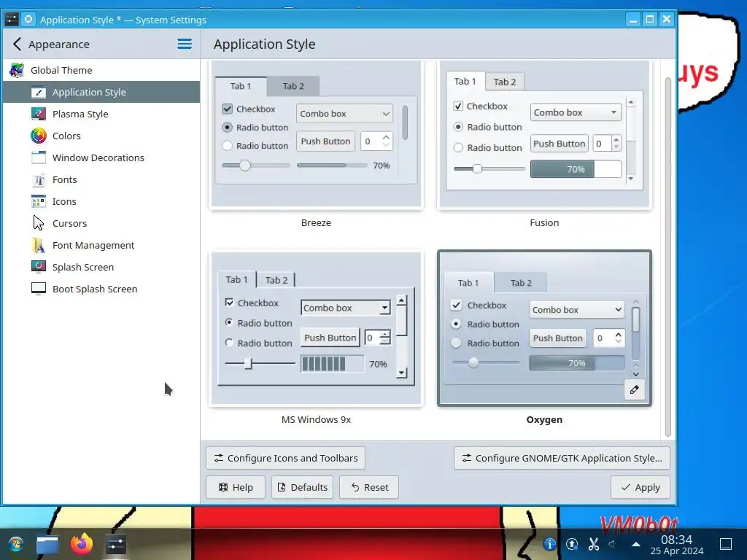Click the spin box in Windows 9x preview
The height and width of the screenshot is (560, 747).
click(377, 338)
